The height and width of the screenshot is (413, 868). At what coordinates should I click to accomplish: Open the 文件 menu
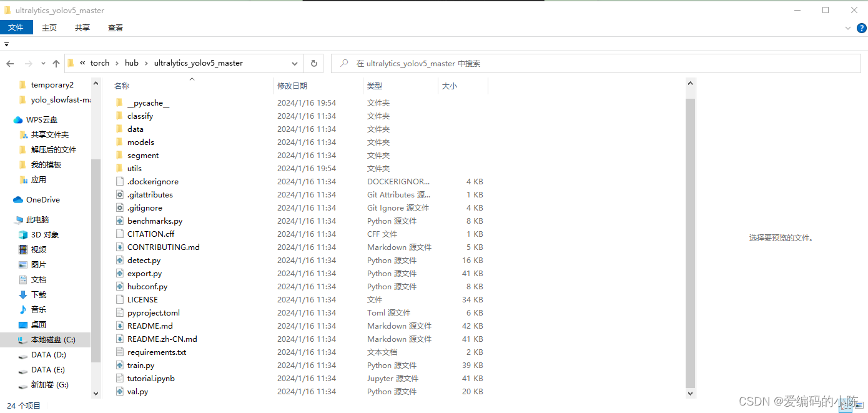(16, 27)
